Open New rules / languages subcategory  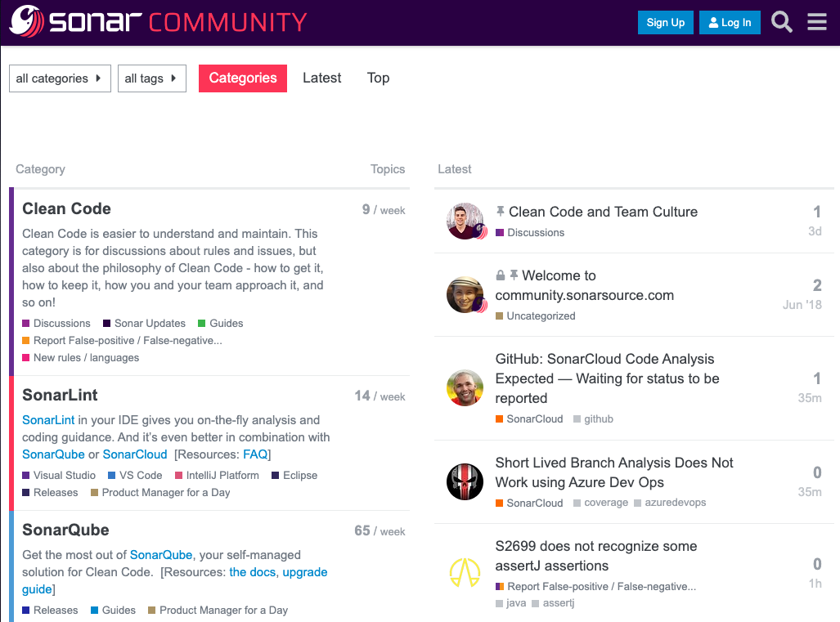(x=80, y=357)
